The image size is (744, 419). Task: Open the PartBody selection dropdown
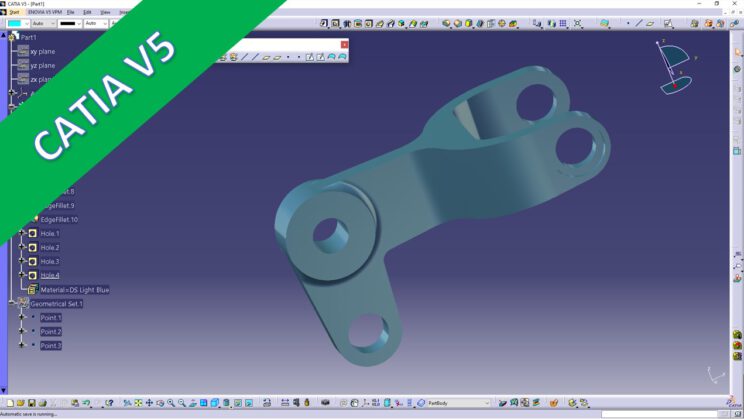pyautogui.click(x=487, y=403)
